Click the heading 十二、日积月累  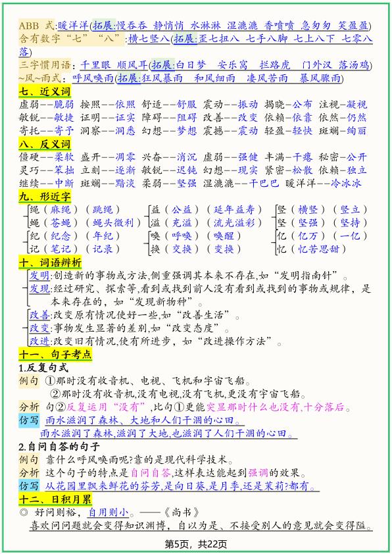tap(55, 499)
